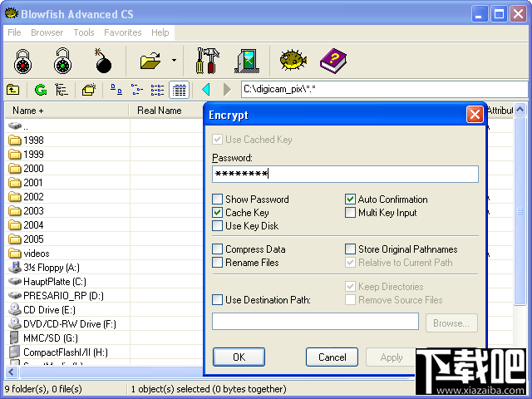Click the destination path text field
The image size is (532, 399).
point(315,322)
